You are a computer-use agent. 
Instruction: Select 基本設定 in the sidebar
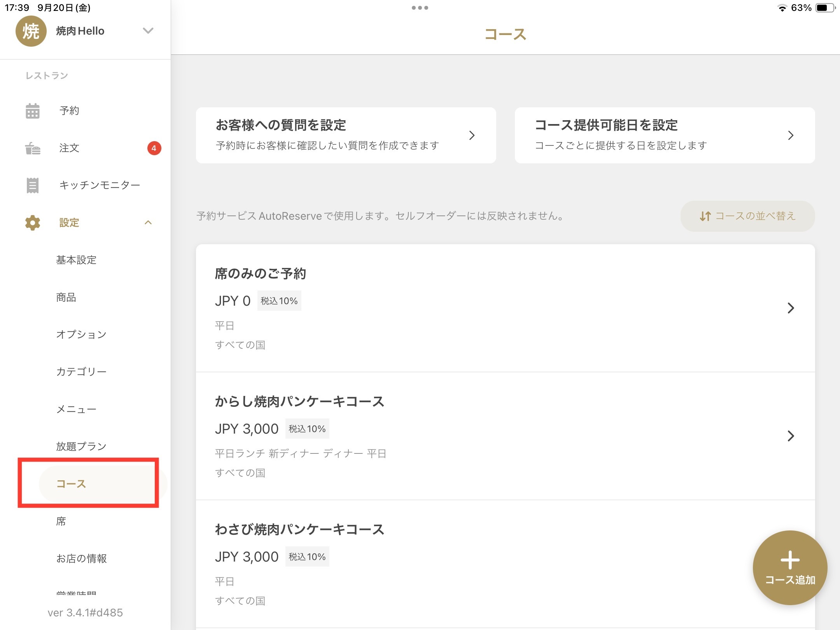[76, 260]
